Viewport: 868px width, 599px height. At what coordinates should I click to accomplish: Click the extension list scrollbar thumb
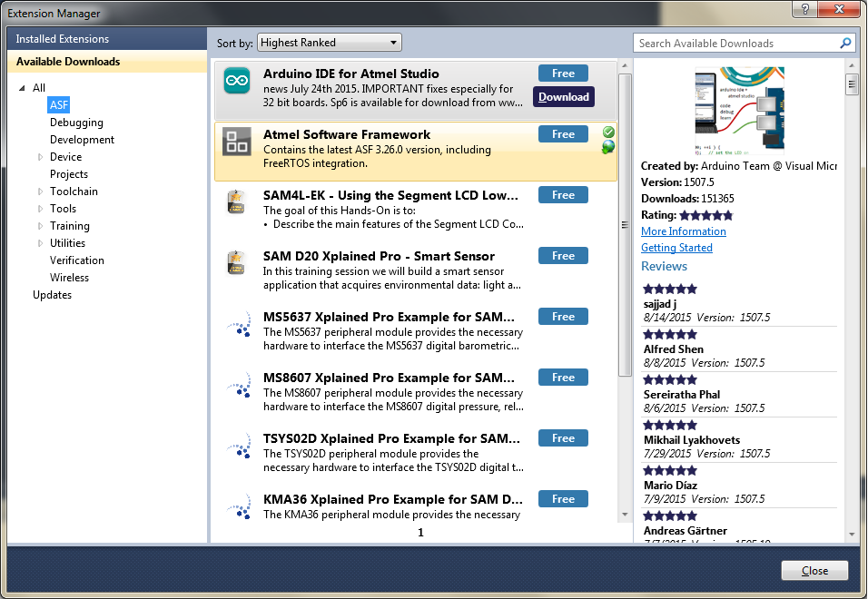tap(625, 224)
